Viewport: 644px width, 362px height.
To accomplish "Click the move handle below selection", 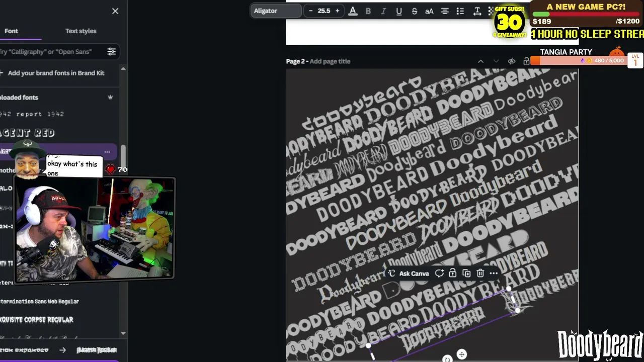I will (461, 354).
